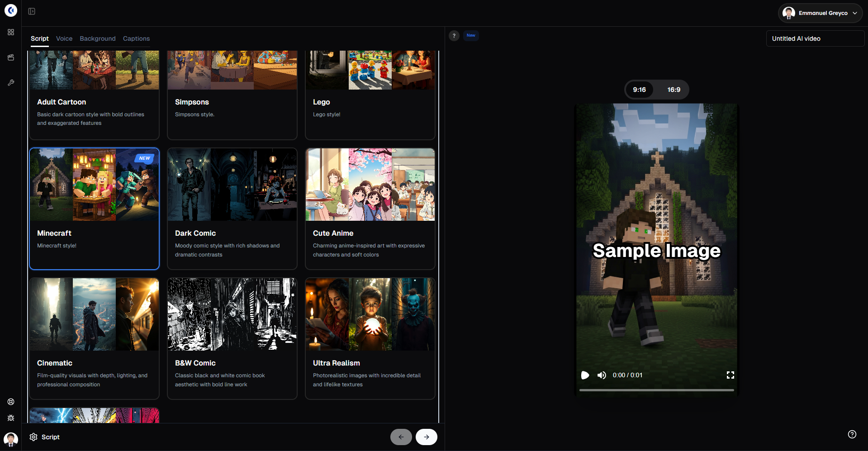Viewport: 868px width, 451px height.
Task: Open the Emmanuel Greyco account dropdown
Action: 820,13
